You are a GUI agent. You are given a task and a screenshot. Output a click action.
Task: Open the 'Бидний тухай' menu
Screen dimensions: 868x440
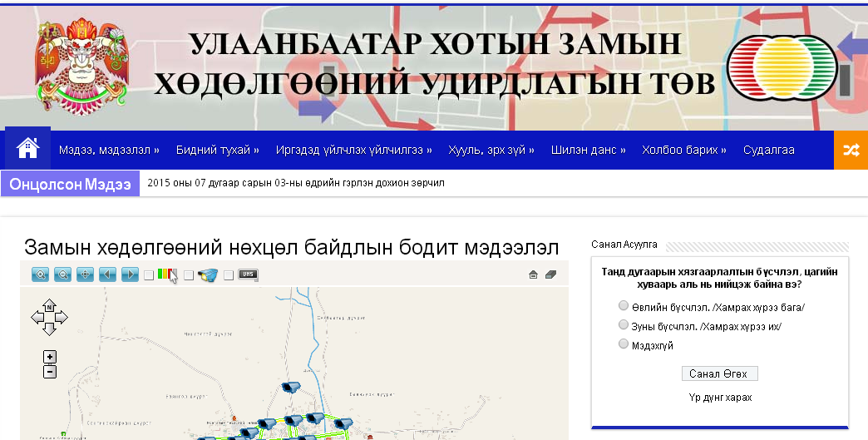click(x=217, y=151)
